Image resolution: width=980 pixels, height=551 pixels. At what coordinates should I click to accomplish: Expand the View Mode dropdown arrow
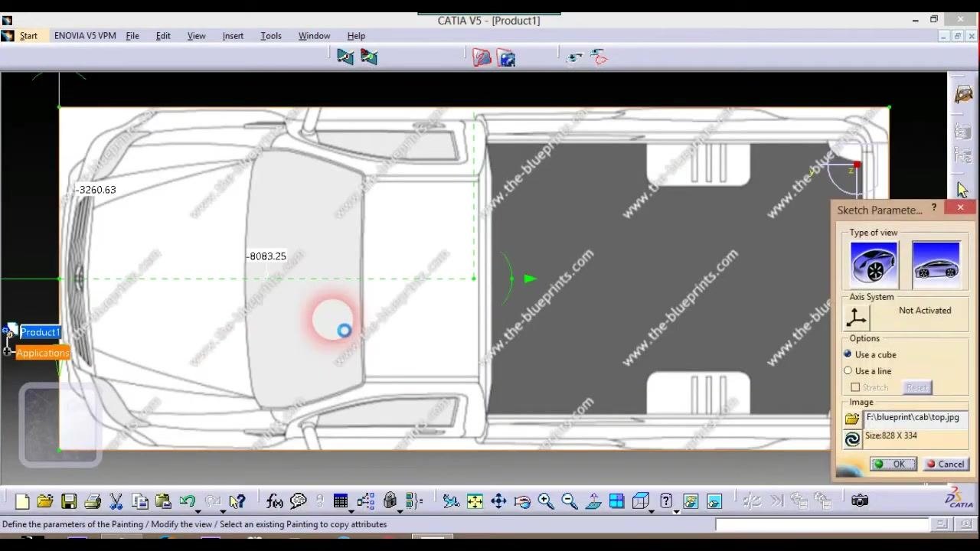676,510
